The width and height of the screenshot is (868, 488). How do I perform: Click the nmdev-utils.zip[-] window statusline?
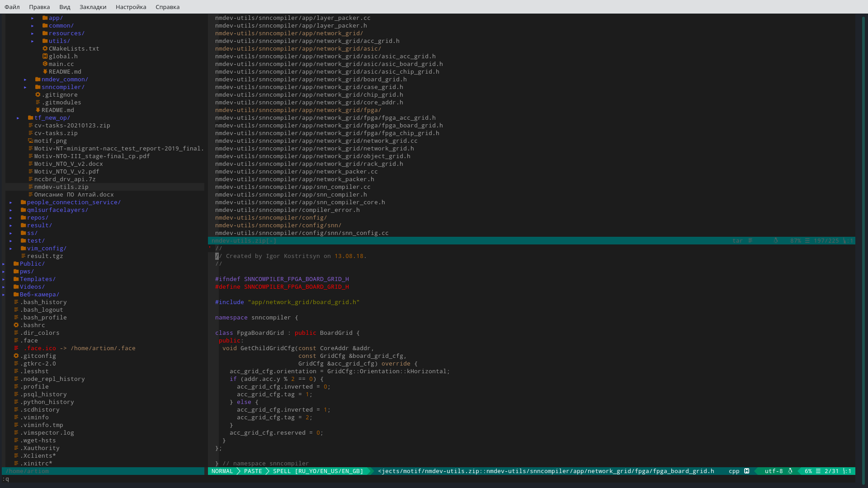(532, 241)
